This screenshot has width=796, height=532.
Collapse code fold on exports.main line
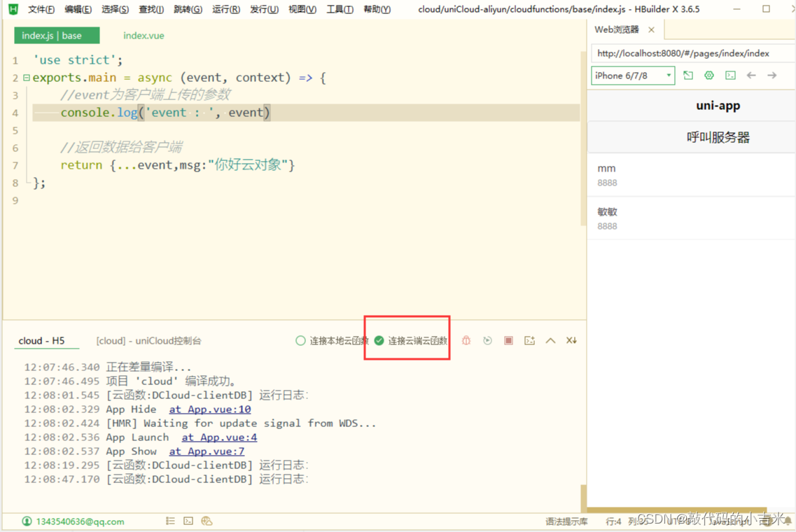27,78
